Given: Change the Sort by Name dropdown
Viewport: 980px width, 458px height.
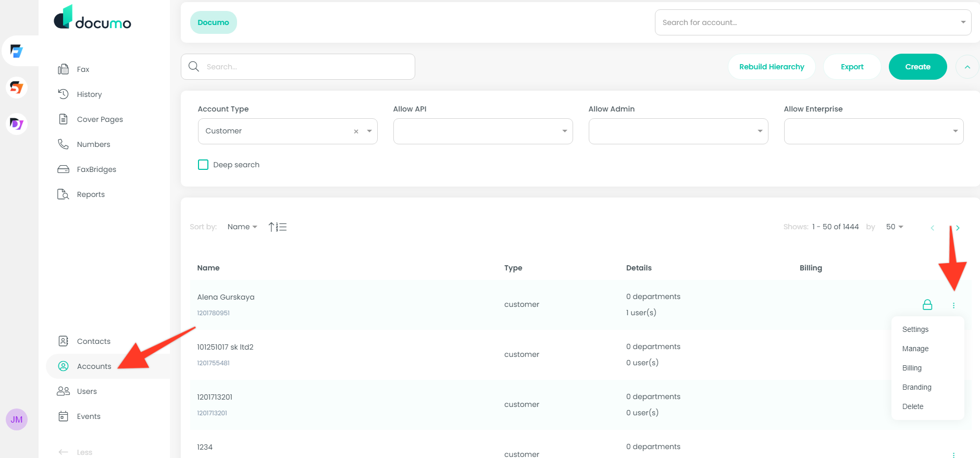Looking at the screenshot, I should point(242,227).
